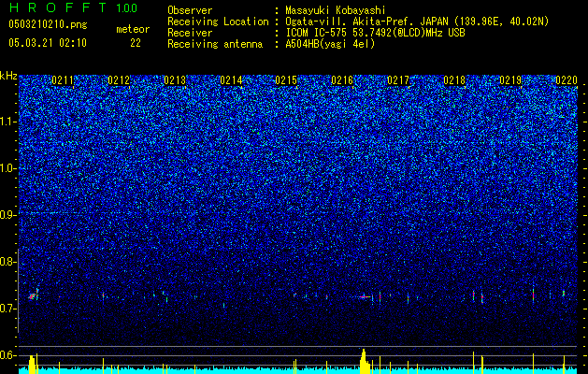Click the 'Observer' field label
The height and width of the screenshot is (374, 588).
(190, 10)
